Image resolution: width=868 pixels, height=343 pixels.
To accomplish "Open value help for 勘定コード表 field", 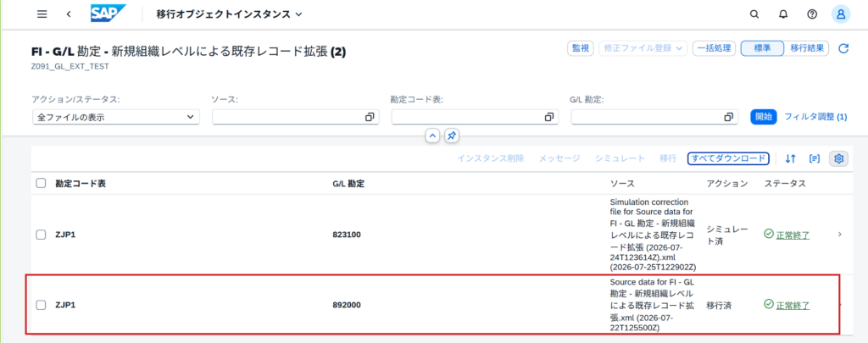I will tap(548, 117).
